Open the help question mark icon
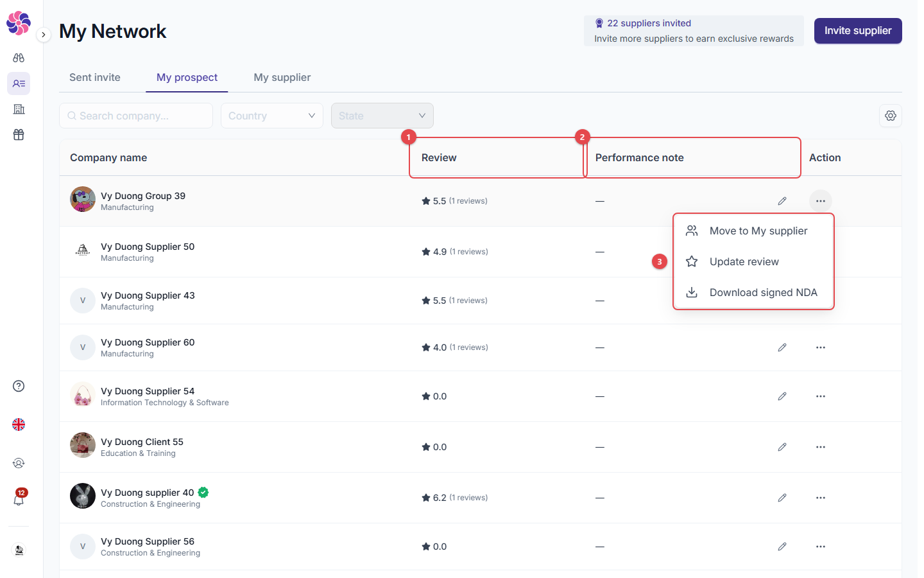The width and height of the screenshot is (924, 578). click(x=19, y=386)
